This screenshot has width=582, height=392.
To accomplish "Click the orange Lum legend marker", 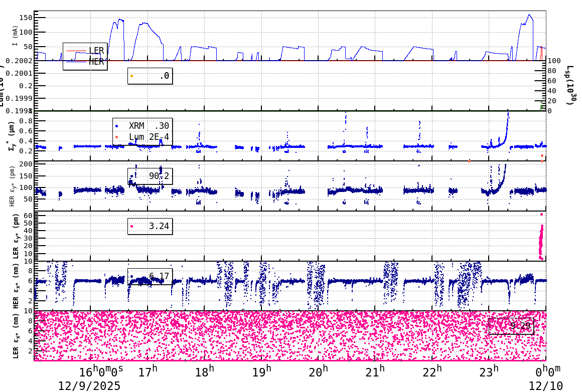I will [117, 137].
